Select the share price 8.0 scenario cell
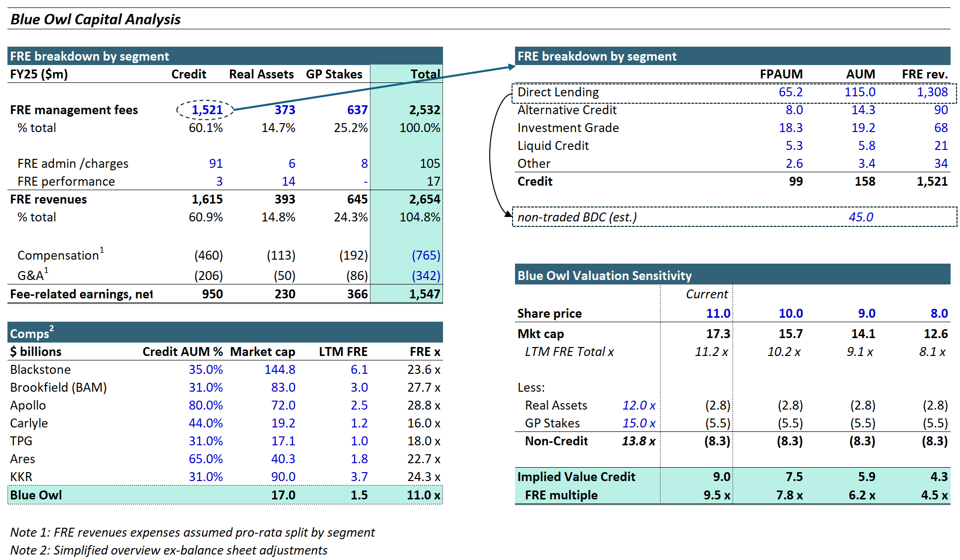The width and height of the screenshot is (960, 560). [x=939, y=314]
